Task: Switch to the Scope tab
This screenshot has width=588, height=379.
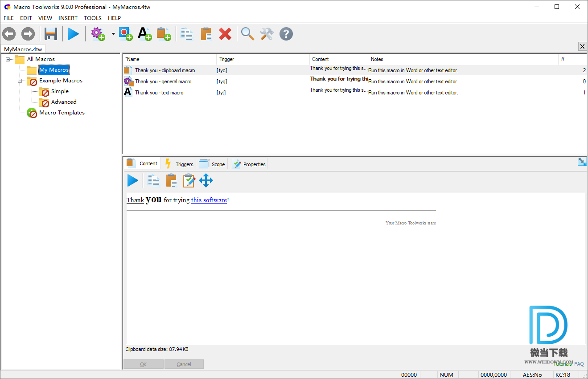Action: tap(212, 164)
